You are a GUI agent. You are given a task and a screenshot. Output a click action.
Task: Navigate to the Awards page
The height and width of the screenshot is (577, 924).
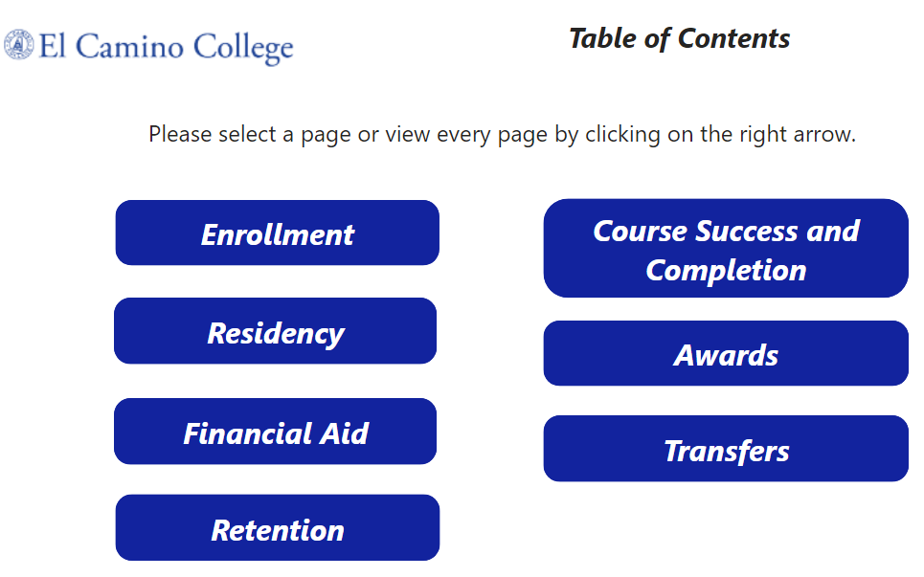726,353
